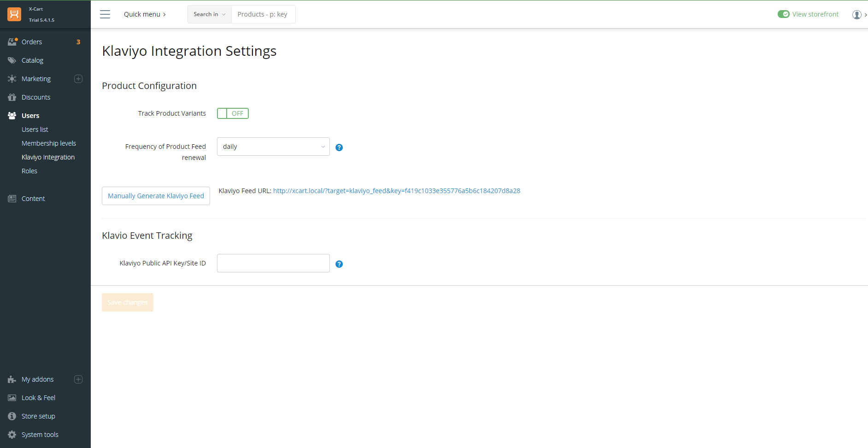
Task: Open the Search in dropdown
Action: tap(210, 14)
